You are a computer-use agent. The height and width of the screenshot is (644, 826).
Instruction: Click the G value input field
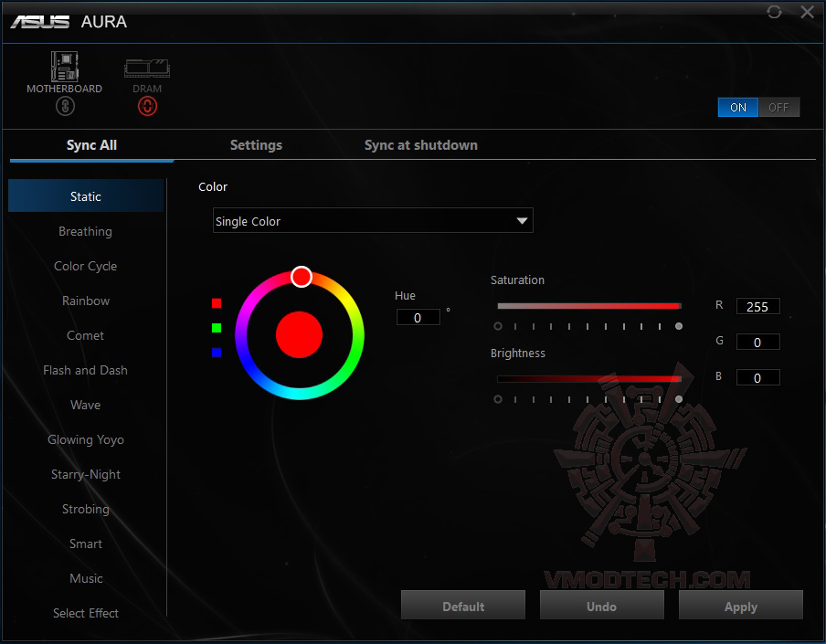pyautogui.click(x=757, y=343)
